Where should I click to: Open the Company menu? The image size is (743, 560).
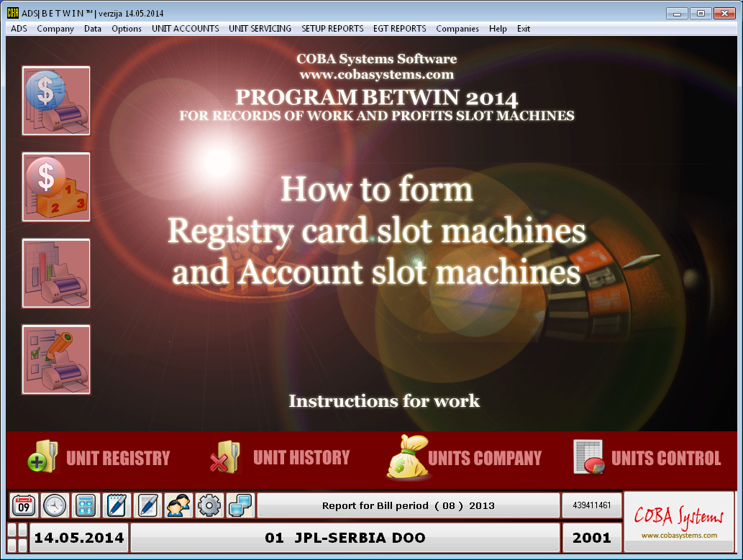(x=55, y=29)
